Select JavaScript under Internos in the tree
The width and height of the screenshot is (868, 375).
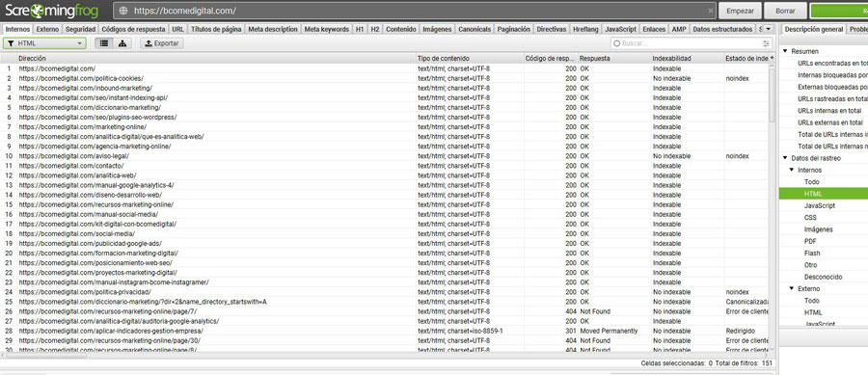tap(820, 205)
